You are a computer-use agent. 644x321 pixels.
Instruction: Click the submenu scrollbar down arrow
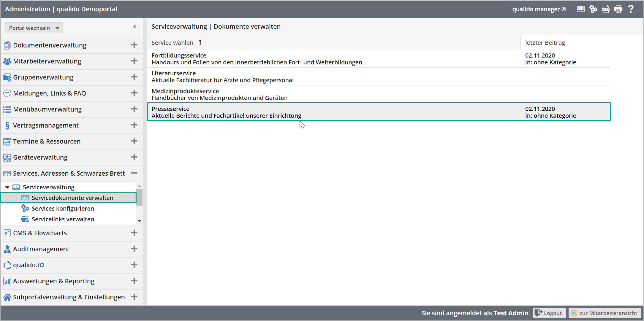point(139,221)
